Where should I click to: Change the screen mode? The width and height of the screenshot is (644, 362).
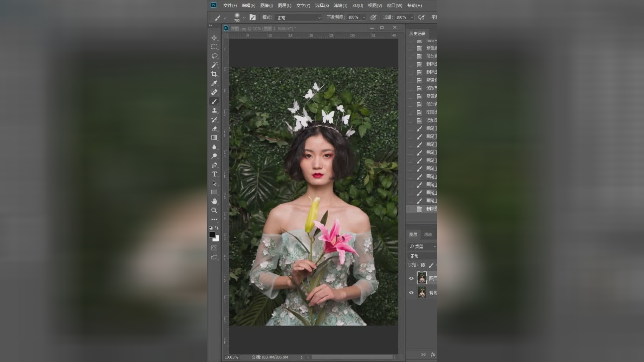coord(214,257)
